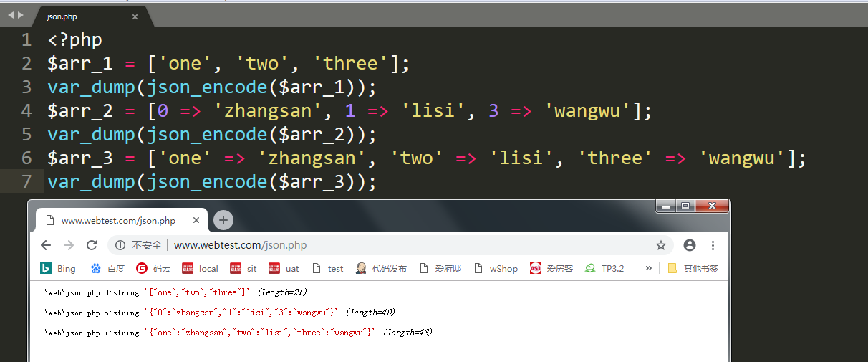This screenshot has height=362, width=868.
Task: Open the 爱府邸 bookmark
Action: pyautogui.click(x=440, y=268)
